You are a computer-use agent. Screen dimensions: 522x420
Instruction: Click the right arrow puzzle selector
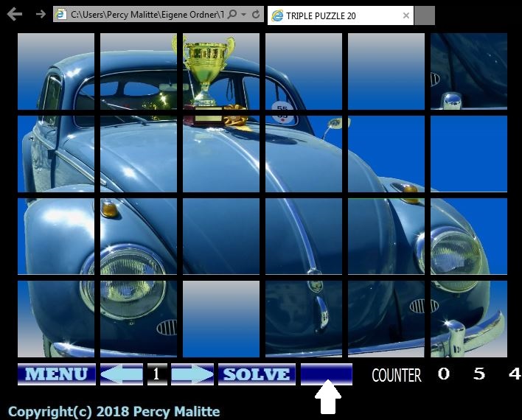coord(192,374)
